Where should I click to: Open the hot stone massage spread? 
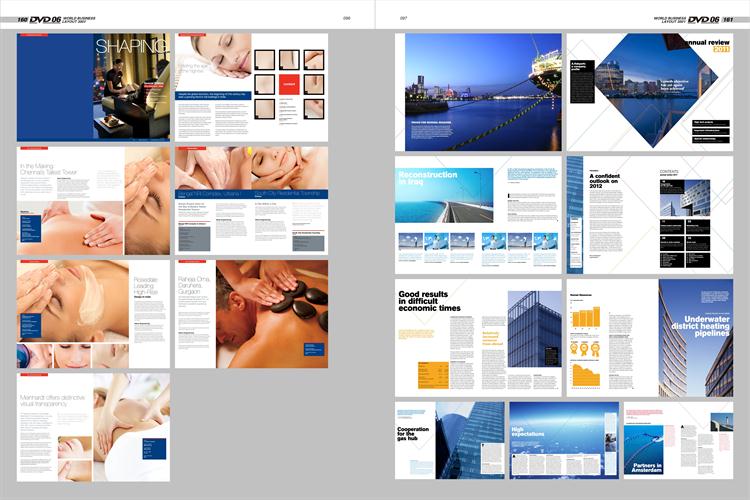point(252,314)
